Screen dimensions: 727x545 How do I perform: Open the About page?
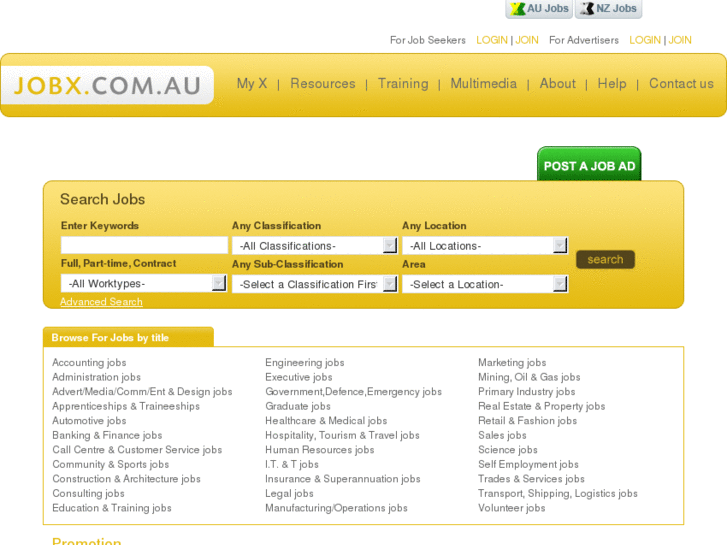click(557, 83)
